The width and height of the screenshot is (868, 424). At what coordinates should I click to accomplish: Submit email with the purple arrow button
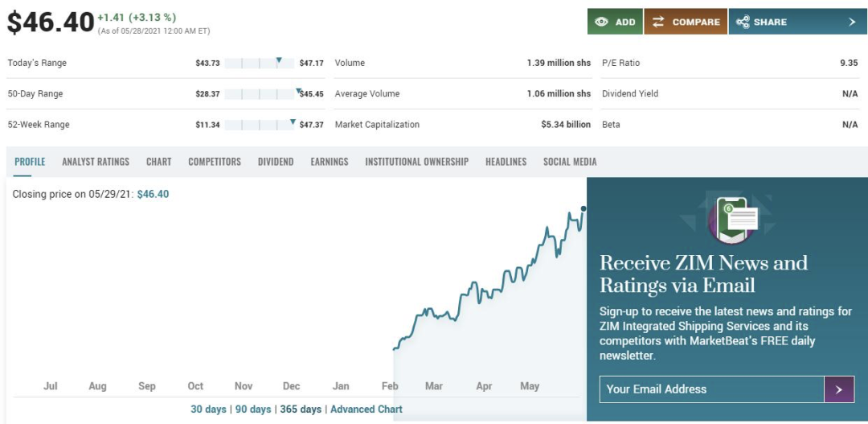(838, 389)
